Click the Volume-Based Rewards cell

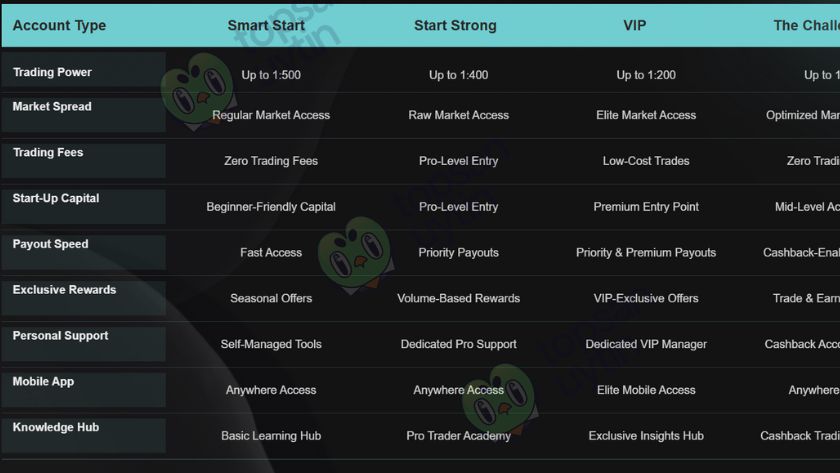coord(459,298)
